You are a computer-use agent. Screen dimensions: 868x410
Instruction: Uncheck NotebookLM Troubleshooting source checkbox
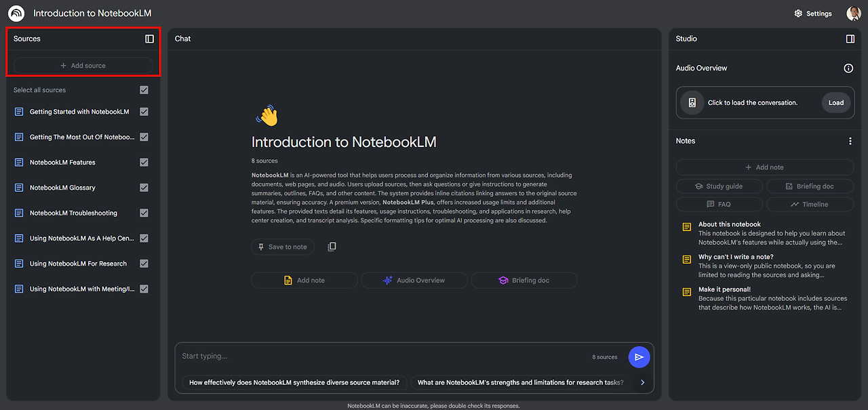(x=144, y=213)
